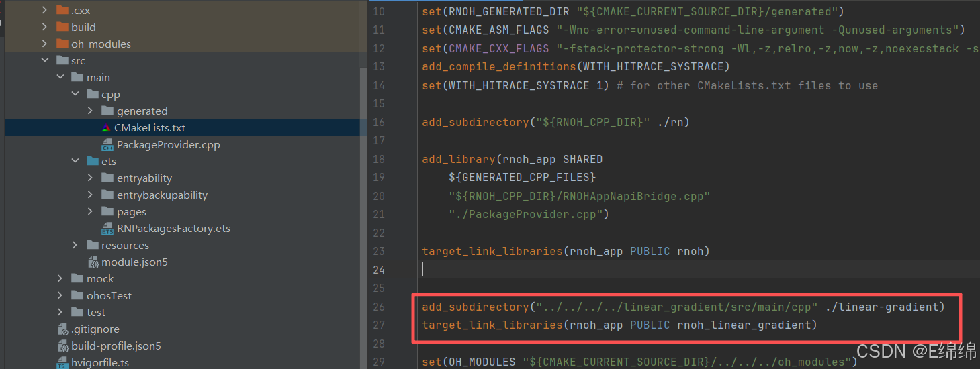Viewport: 980px width, 369px height.
Task: Click the main folder icon
Action: coord(77,77)
